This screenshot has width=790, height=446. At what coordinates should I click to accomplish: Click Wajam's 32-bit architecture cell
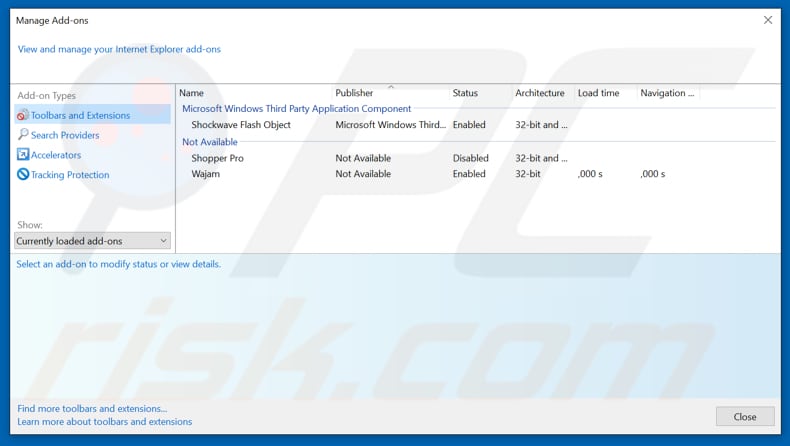point(528,173)
